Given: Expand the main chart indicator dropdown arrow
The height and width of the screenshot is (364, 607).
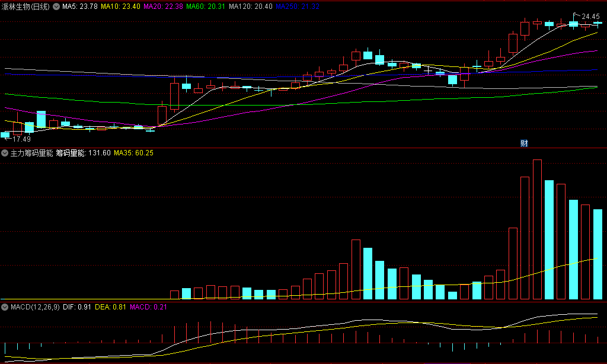Looking at the screenshot, I should tap(56, 7).
